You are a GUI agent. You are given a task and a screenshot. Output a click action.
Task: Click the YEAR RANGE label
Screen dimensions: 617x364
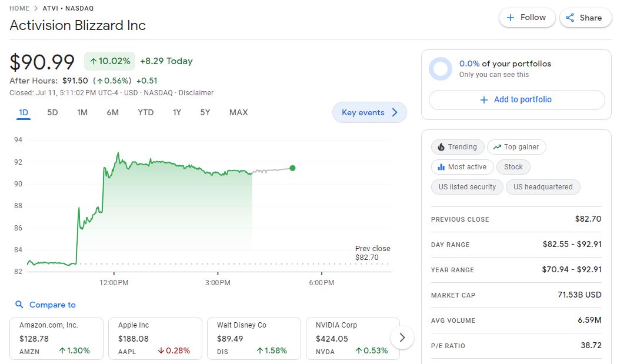452,270
